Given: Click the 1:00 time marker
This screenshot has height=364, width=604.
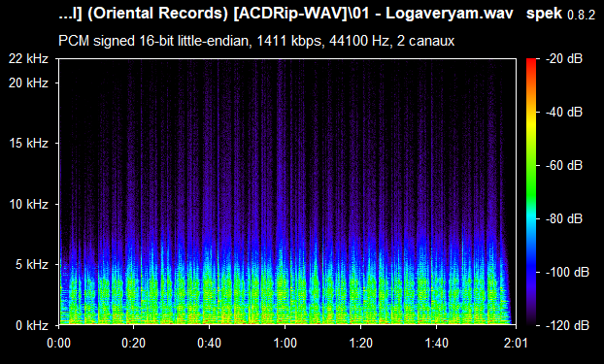Looking at the screenshot, I should click(x=285, y=344).
